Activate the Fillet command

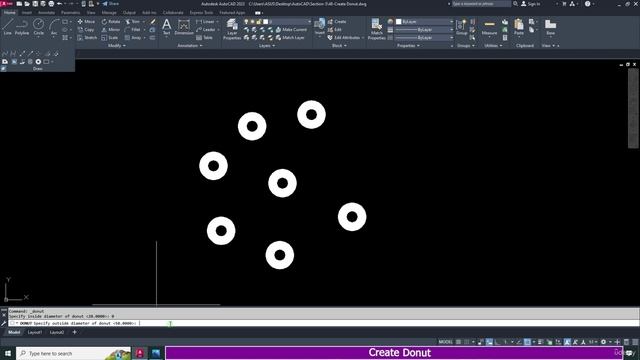click(133, 29)
